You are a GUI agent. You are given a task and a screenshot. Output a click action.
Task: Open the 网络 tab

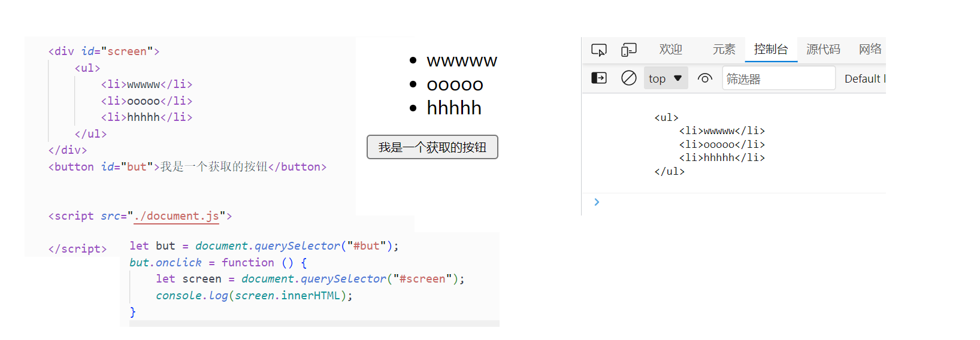(x=870, y=49)
